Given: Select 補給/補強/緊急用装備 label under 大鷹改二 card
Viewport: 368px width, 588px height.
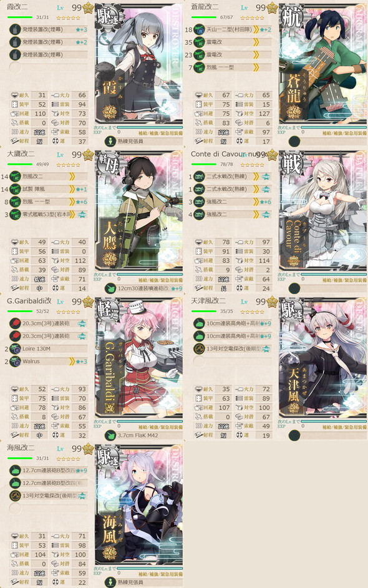Looking at the screenshot, I should pyautogui.click(x=160, y=280).
